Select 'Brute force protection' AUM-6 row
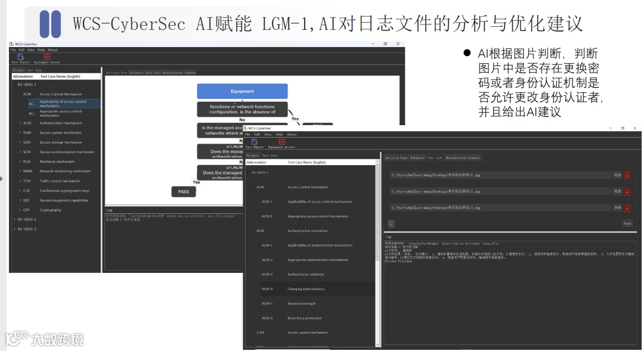 (x=310, y=318)
